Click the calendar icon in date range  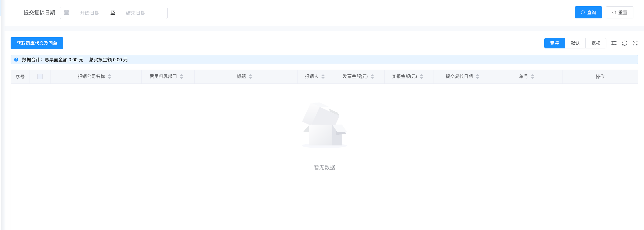(x=67, y=13)
